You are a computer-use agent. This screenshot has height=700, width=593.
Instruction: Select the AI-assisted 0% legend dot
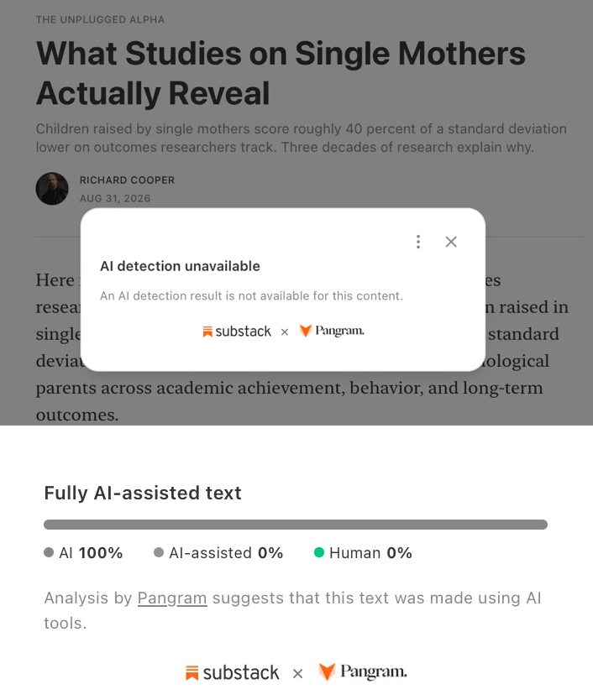point(159,552)
